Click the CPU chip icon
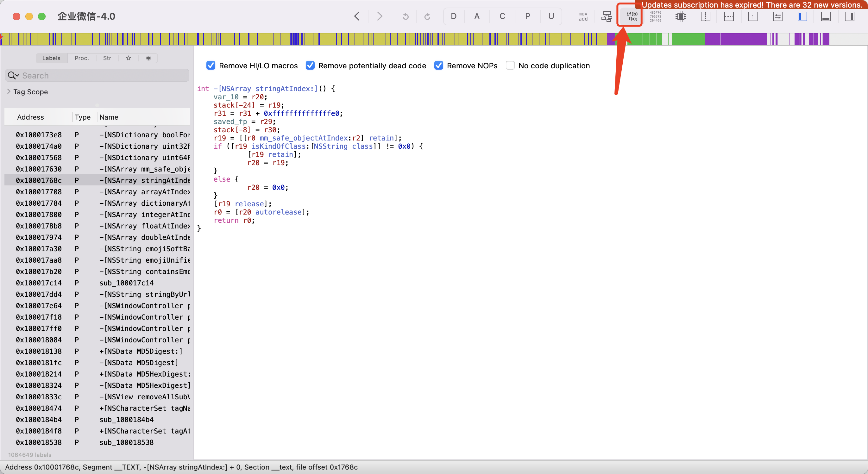 pyautogui.click(x=681, y=16)
